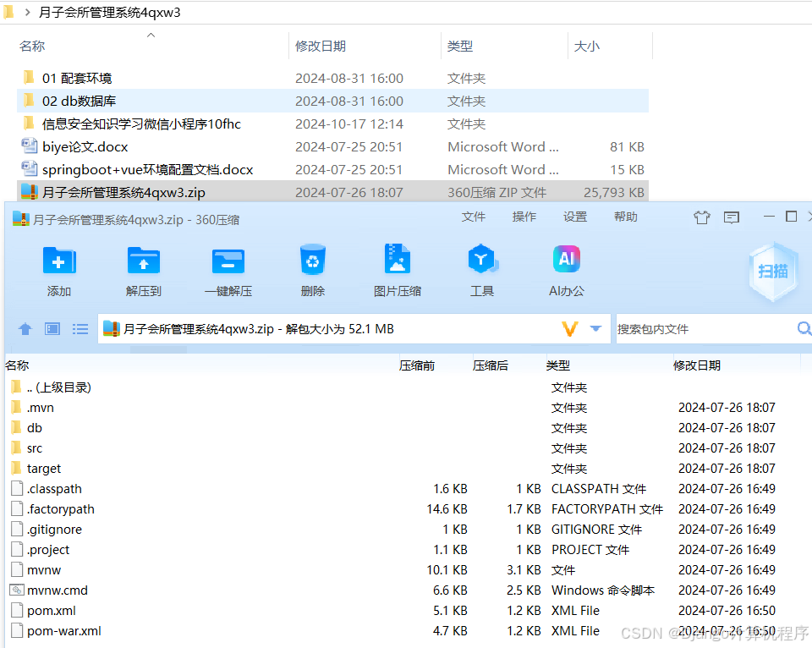Open the 设置 menu

[x=574, y=216]
